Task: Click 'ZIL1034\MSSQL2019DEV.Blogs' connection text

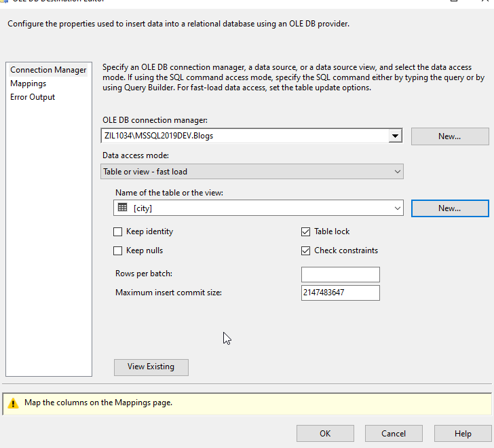Action: 159,136
